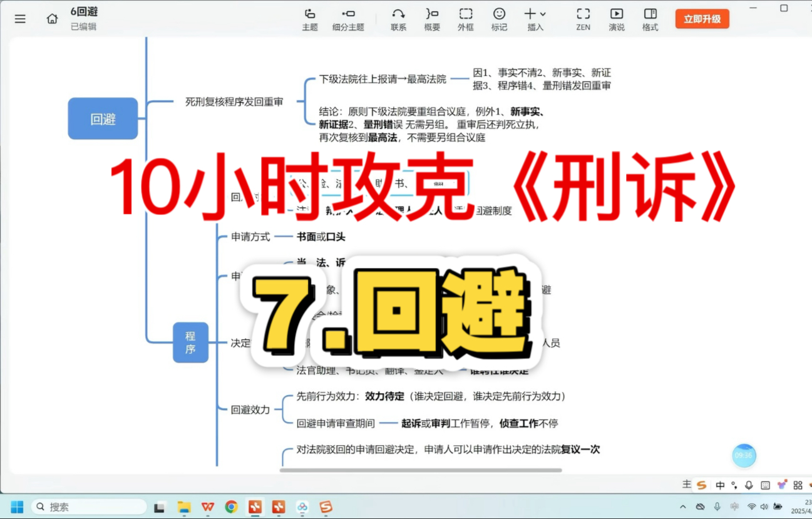Image resolution: width=812 pixels, height=519 pixels.
Task: Click the tray microphone icon
Action: [717, 506]
